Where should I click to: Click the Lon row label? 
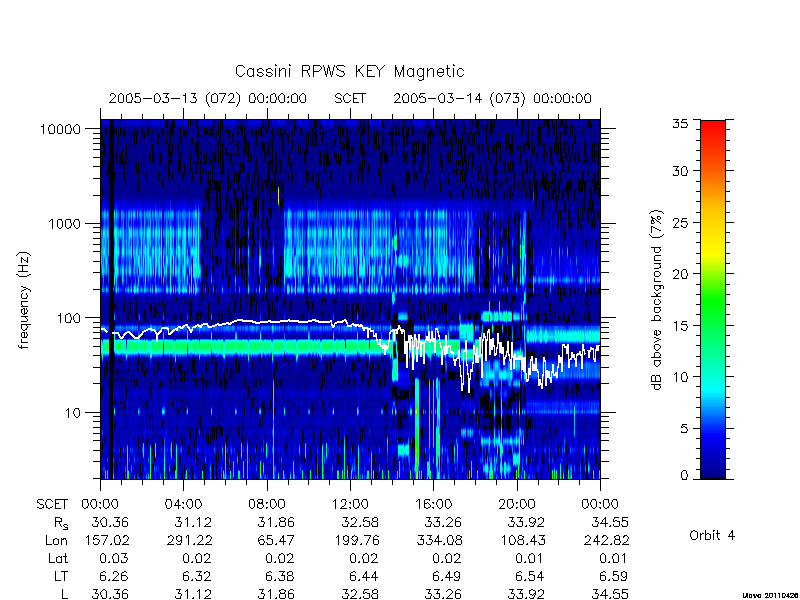56,540
